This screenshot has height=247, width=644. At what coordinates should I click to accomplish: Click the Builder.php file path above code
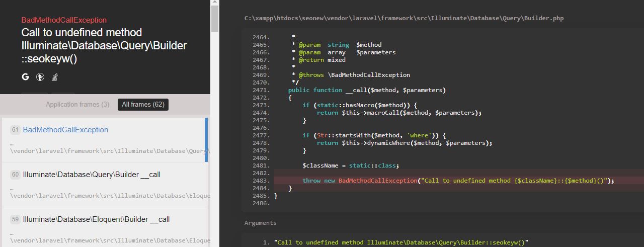pos(404,19)
